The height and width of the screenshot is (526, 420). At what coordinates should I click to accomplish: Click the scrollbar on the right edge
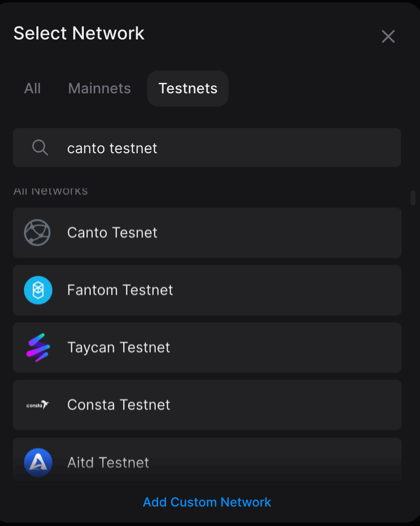point(413,198)
